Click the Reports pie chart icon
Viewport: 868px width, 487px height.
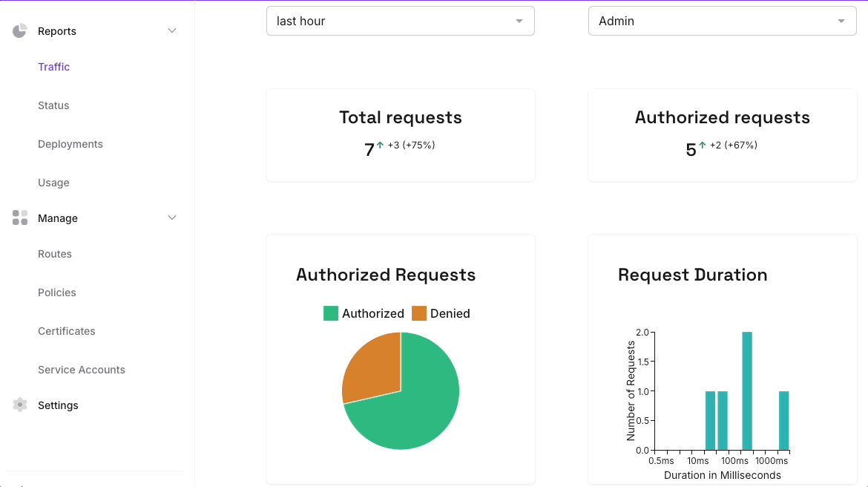19,30
